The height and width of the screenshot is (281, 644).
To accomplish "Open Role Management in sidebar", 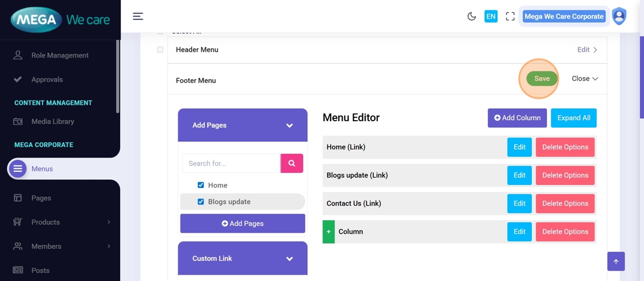I will (x=60, y=55).
